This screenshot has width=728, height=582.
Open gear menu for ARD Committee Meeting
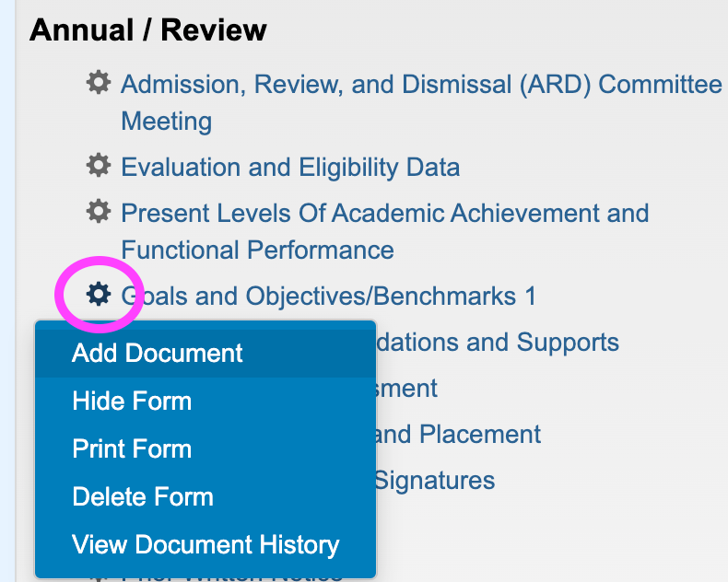tap(99, 83)
